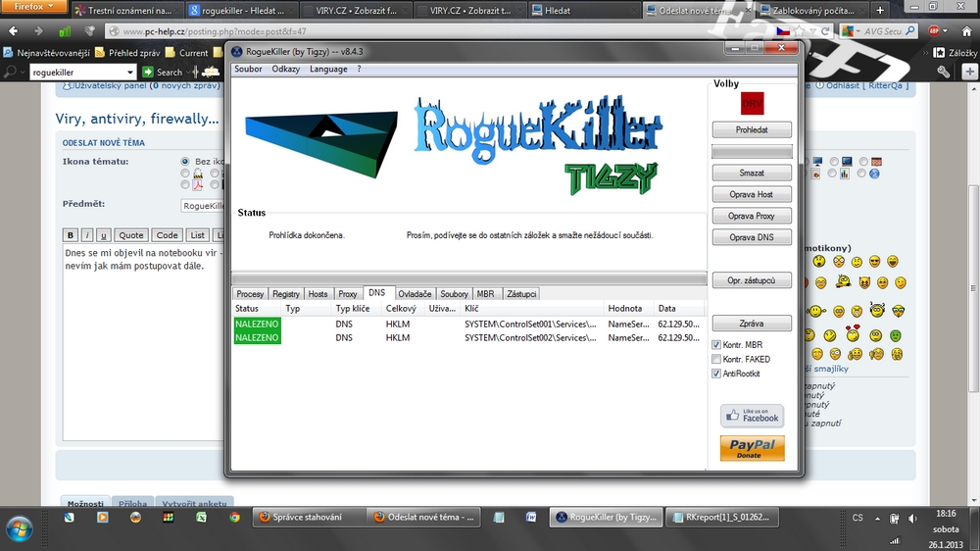Switch to the MBR tab

tap(486, 294)
